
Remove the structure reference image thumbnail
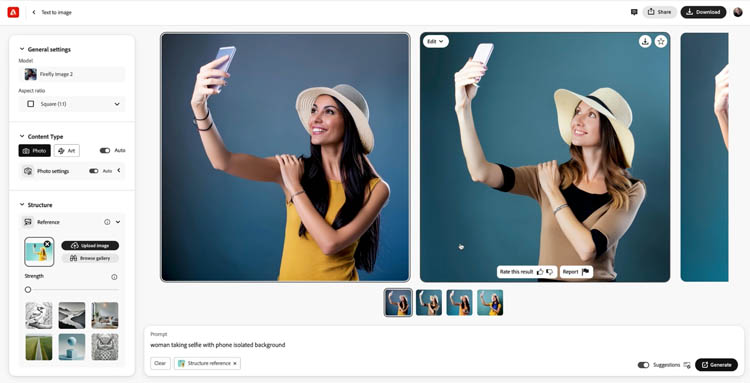tap(47, 244)
